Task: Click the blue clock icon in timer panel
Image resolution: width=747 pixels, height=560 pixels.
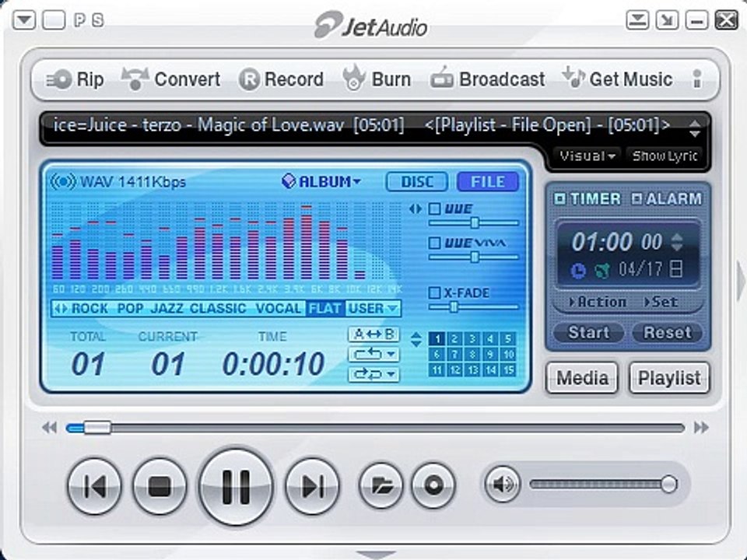Action: point(578,271)
